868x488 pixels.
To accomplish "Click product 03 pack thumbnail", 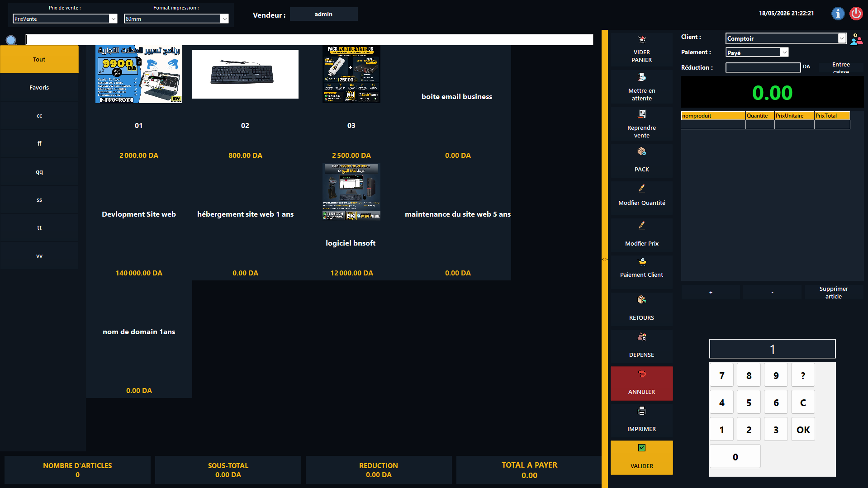I will tap(351, 74).
